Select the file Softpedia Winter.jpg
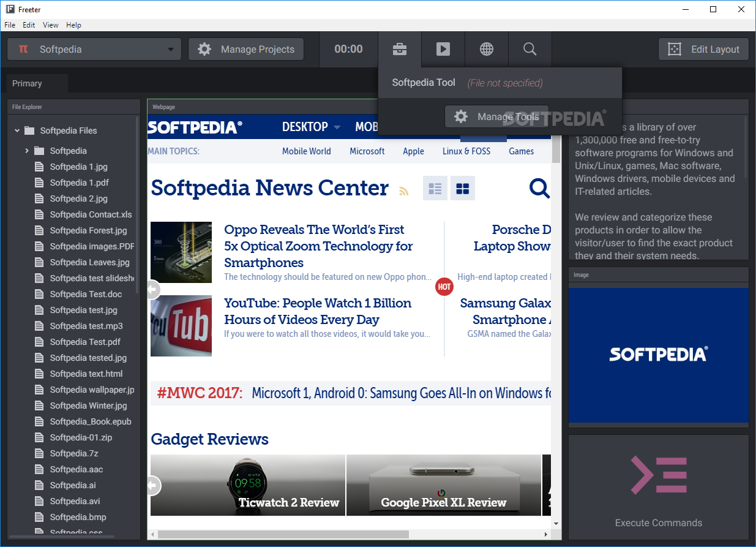 pyautogui.click(x=89, y=406)
